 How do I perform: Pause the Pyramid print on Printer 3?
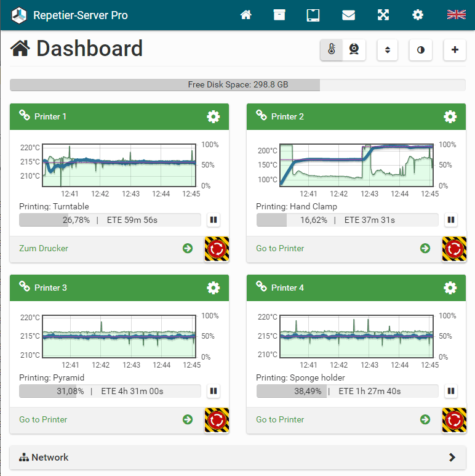214,391
